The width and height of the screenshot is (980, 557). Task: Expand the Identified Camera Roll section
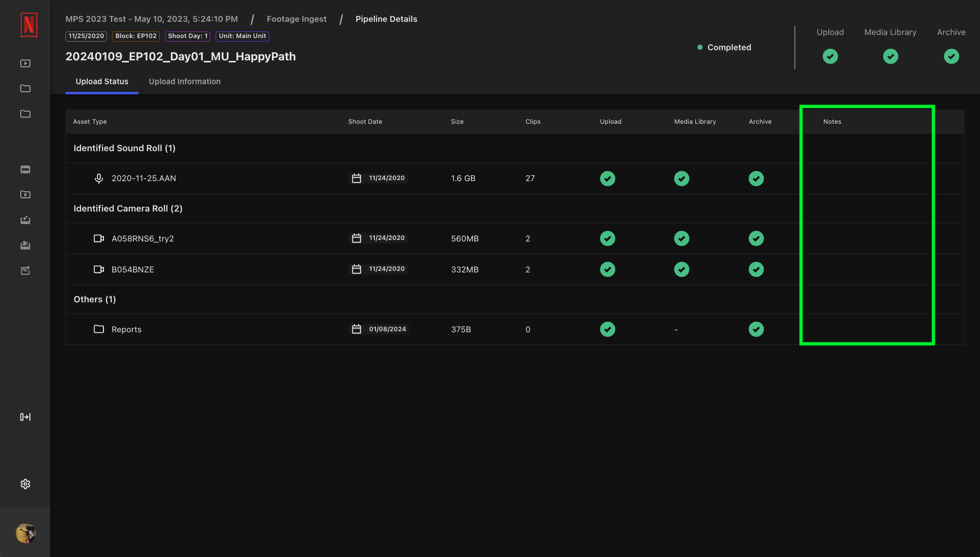[x=128, y=208]
